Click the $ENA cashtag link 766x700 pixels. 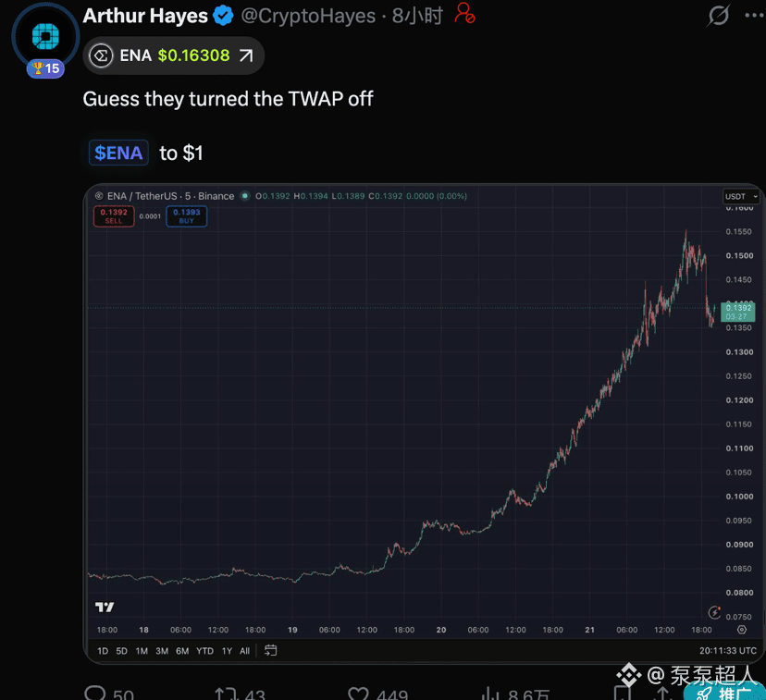[x=118, y=153]
